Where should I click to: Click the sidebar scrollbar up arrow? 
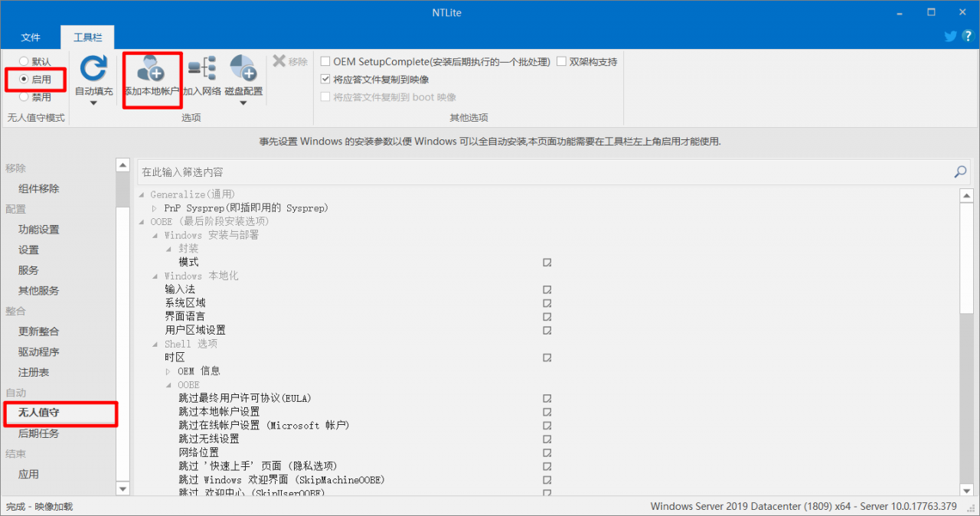pos(122,165)
